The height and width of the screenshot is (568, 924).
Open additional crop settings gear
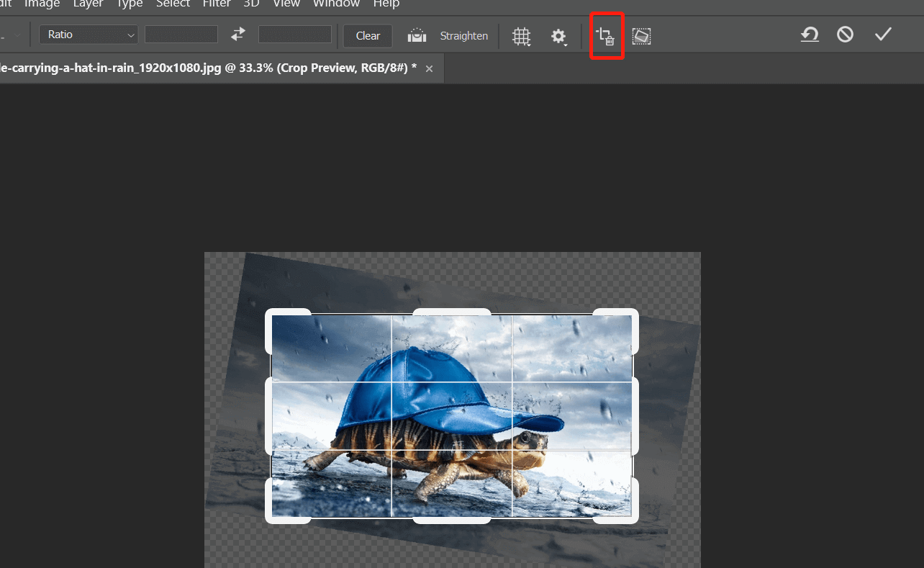click(x=558, y=37)
